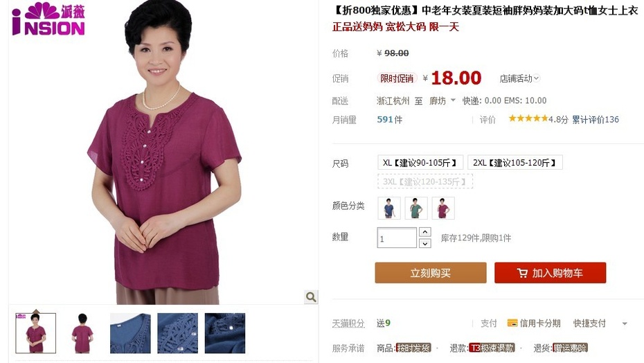Select the disabled 3XL size option

tap(425, 181)
